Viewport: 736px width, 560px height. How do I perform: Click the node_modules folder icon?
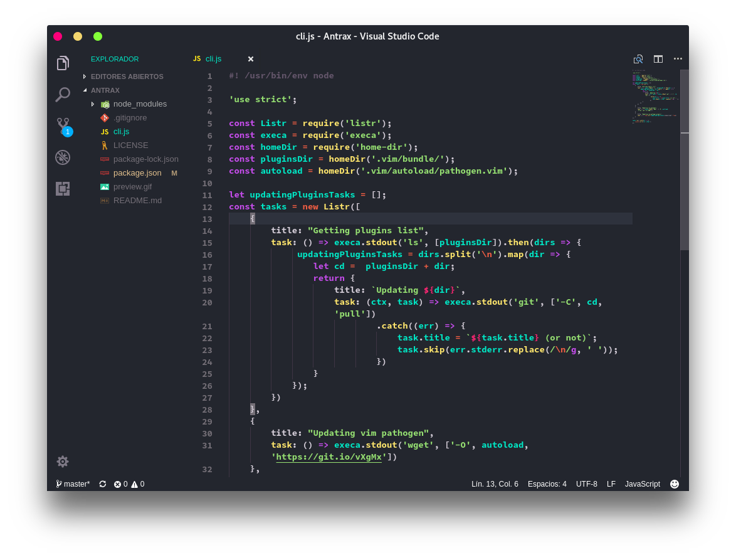(x=105, y=104)
